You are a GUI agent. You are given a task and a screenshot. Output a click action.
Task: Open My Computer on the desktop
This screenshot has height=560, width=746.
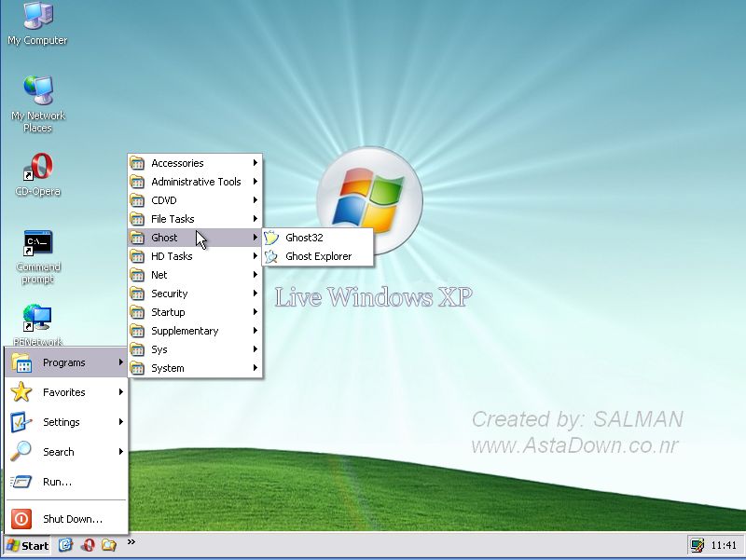click(x=37, y=19)
